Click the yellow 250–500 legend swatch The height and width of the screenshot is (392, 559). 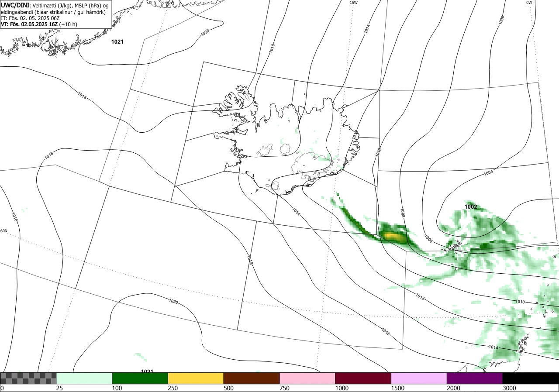(196, 378)
